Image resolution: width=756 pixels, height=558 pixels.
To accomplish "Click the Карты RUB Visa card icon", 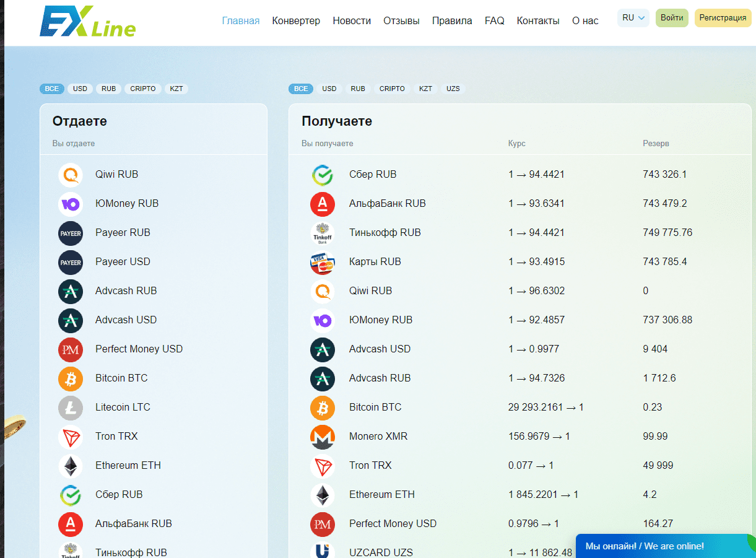I will (x=323, y=262).
